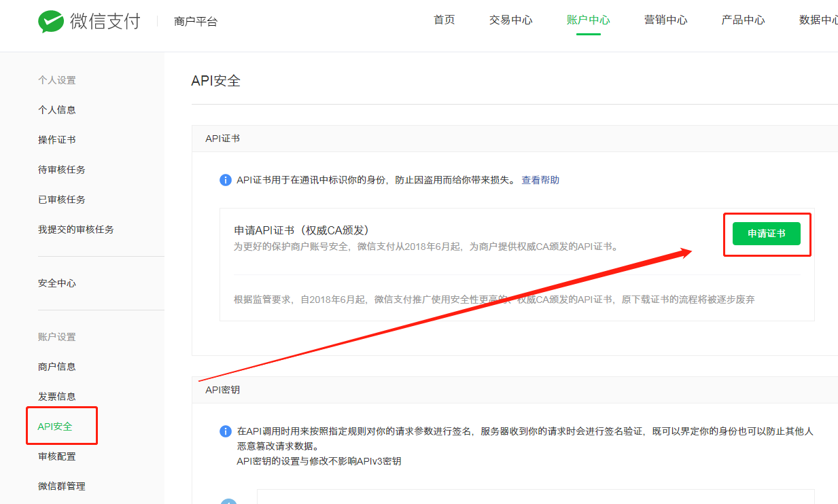Screen dimensions: 838x504
Task: Go to 已审核任务 sidebar item
Action: (62, 200)
